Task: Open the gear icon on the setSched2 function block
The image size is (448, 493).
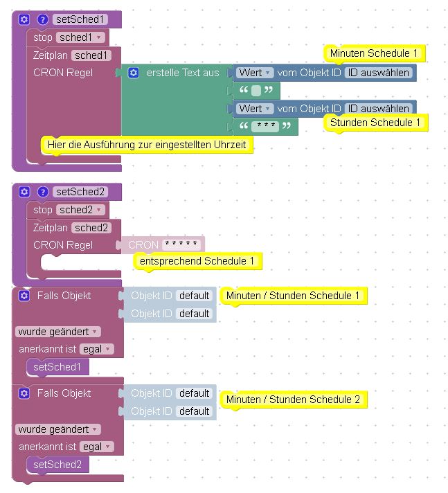Action: (24, 192)
